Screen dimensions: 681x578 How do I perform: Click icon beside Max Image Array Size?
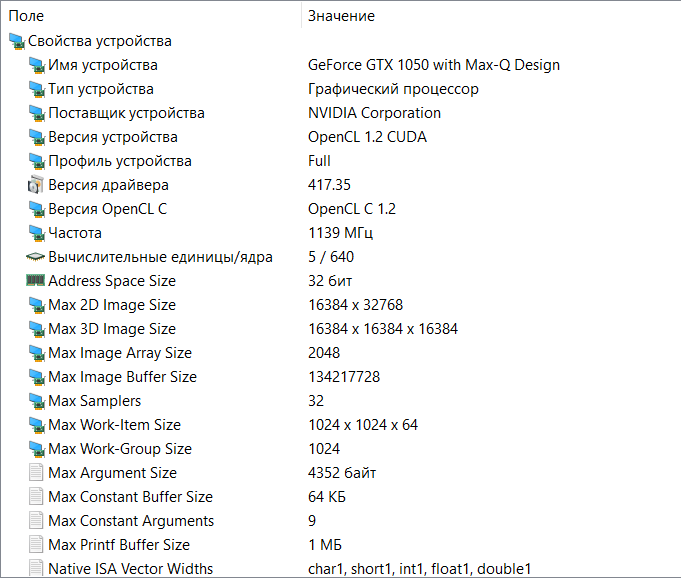36,353
